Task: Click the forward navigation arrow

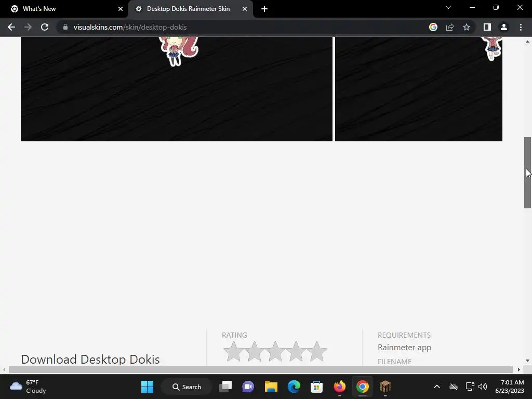Action: point(28,27)
